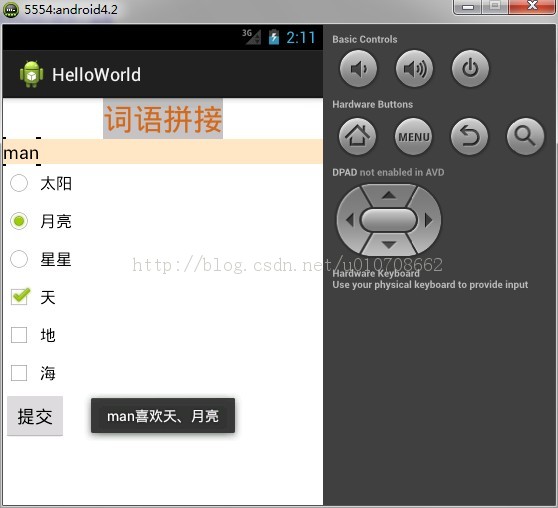This screenshot has width=558, height=508.
Task: Click the Basic Controls heading
Action: coord(365,39)
